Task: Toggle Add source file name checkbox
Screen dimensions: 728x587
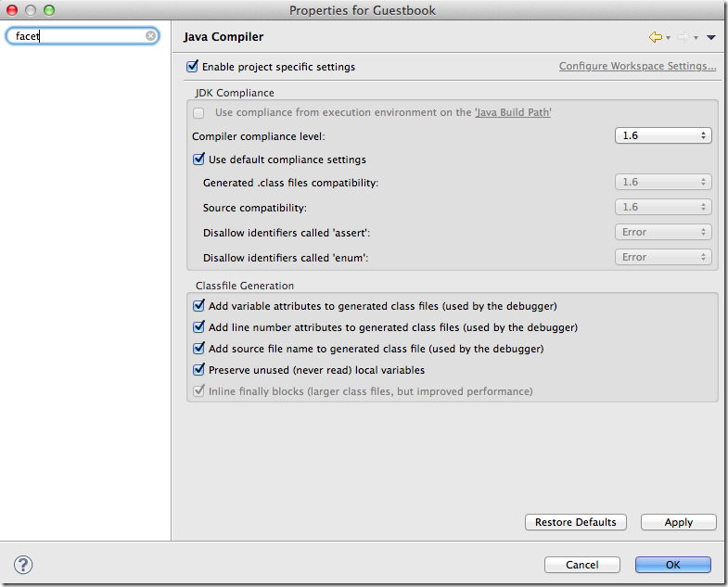Action: pos(198,349)
